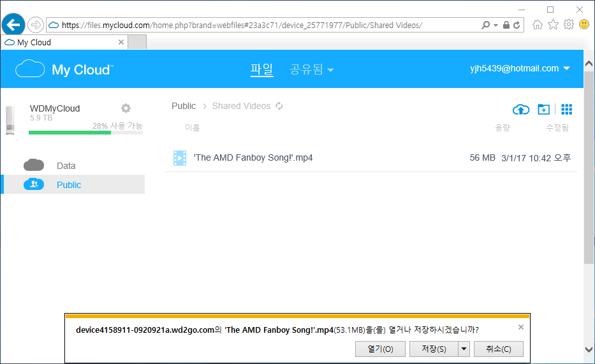Go to Public in breadcrumb

point(184,106)
